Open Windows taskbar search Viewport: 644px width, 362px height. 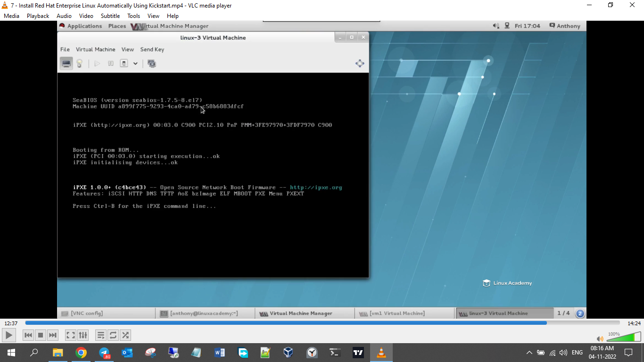click(34, 353)
